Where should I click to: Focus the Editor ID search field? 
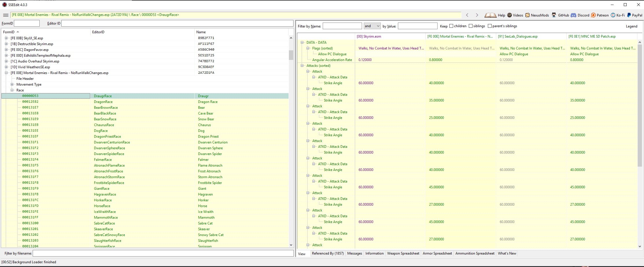[x=177, y=23]
